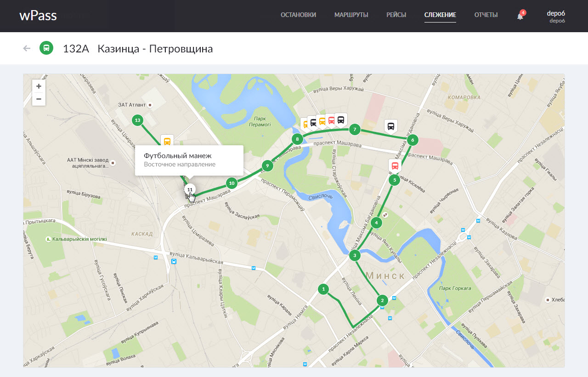
Task: Select stop number 1 on the route
Action: pyautogui.click(x=323, y=289)
